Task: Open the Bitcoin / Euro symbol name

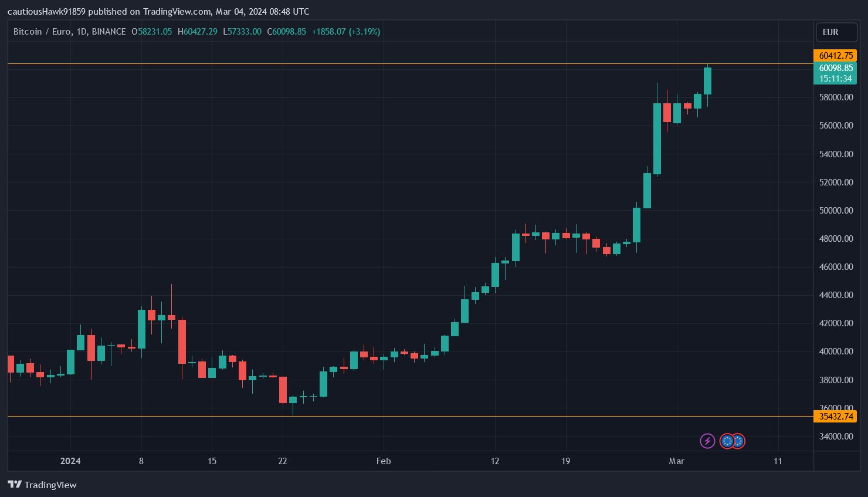Action: 40,32
